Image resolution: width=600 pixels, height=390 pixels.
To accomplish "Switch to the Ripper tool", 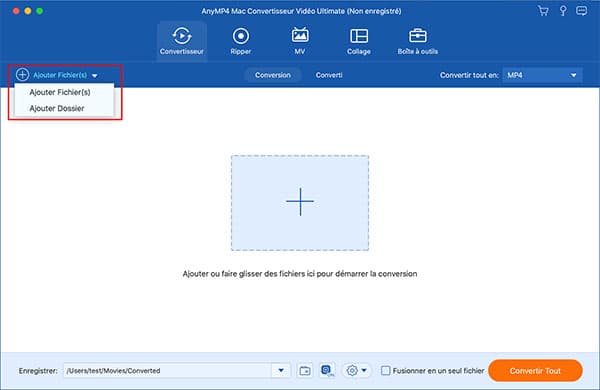I will pos(241,41).
